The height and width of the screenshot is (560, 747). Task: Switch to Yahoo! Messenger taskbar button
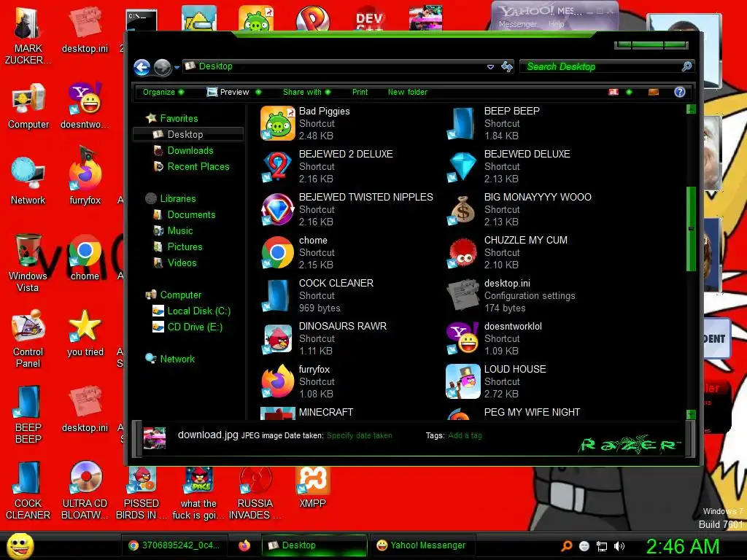pos(421,545)
